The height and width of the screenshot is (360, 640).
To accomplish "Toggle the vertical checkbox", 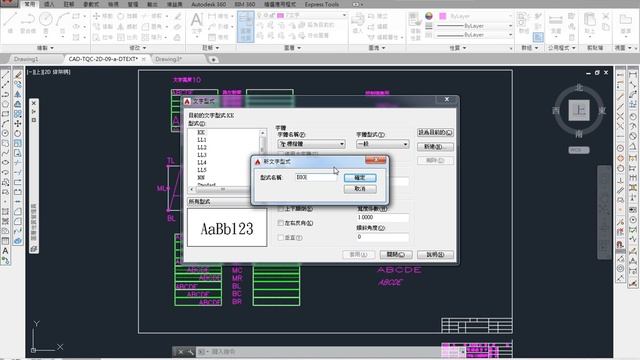I will (280, 237).
